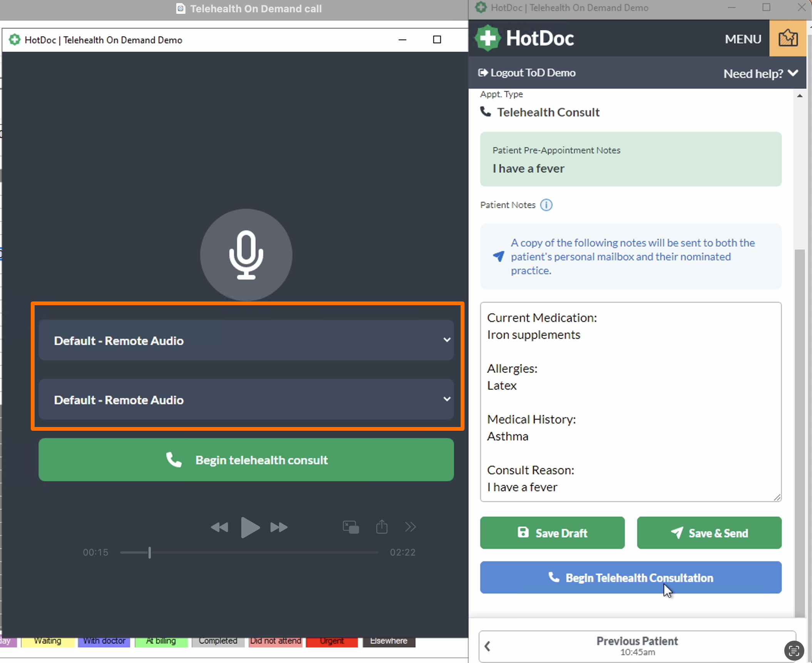
Task: Click the HotDoc logo in sidebar header
Action: click(525, 38)
